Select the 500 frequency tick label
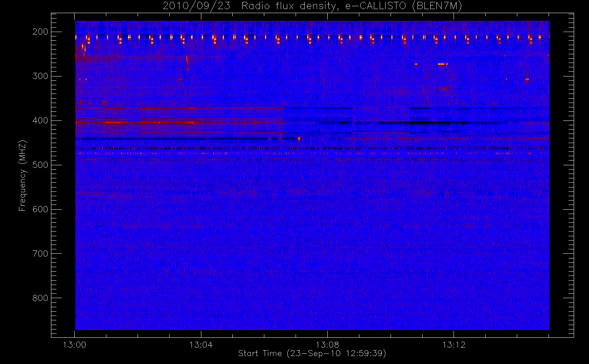Viewport: 589px width, 364px height. (x=40, y=165)
